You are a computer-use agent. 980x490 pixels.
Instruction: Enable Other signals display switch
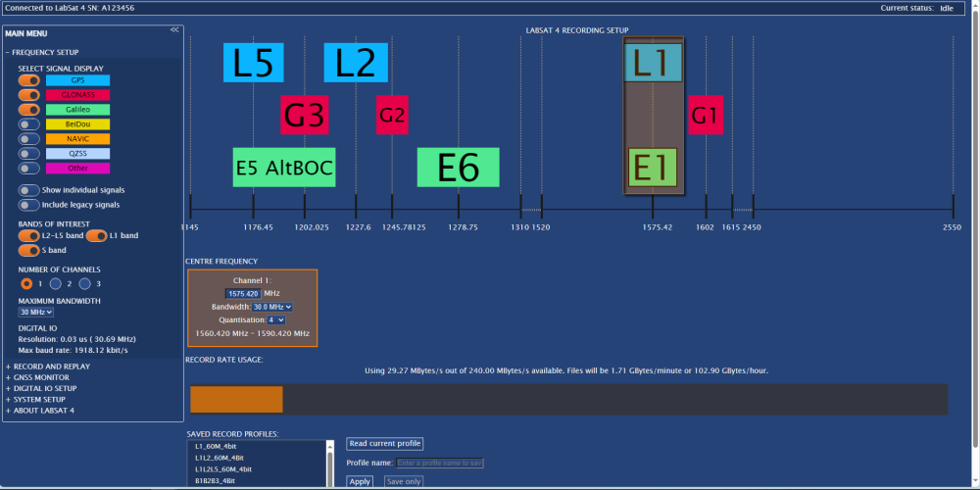click(28, 169)
